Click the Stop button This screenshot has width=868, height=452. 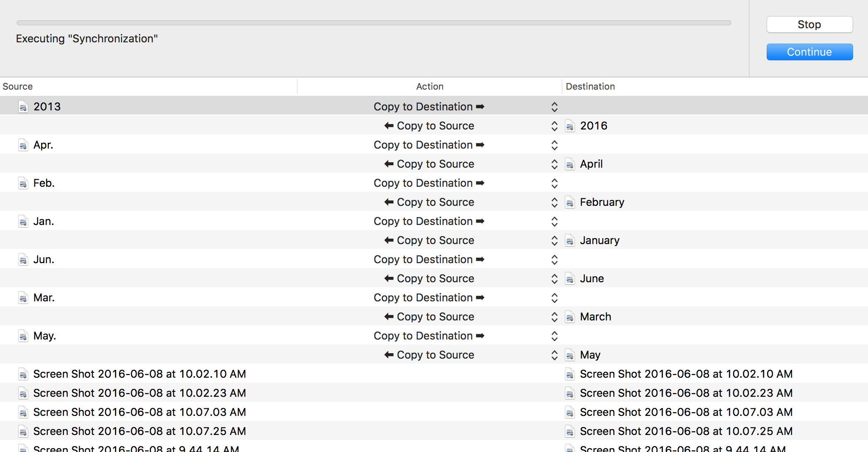[x=809, y=24]
